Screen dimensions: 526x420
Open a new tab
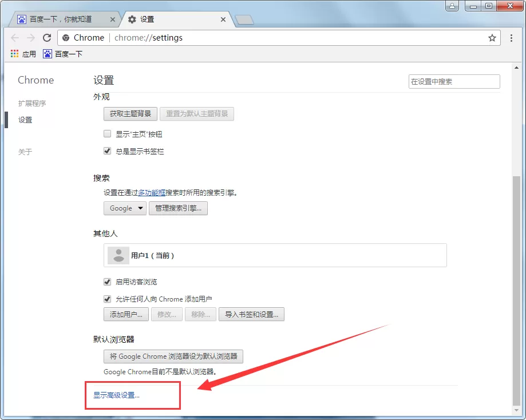coord(244,20)
